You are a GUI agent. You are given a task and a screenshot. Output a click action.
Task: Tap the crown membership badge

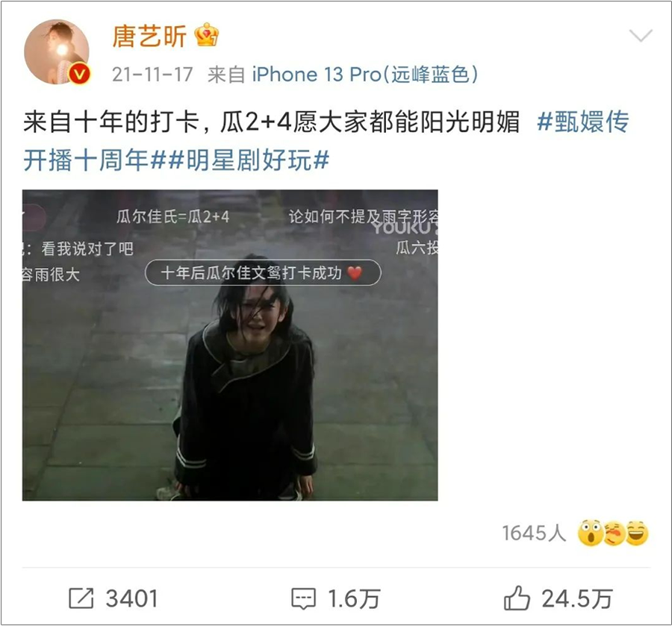coord(206,35)
